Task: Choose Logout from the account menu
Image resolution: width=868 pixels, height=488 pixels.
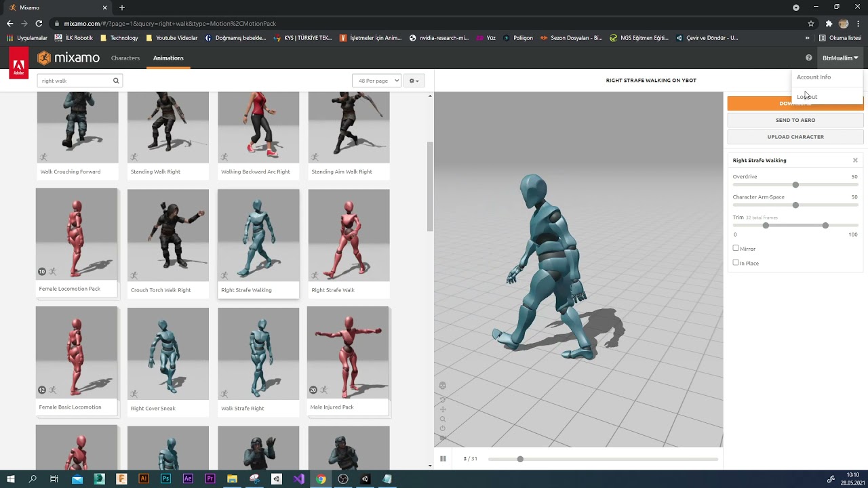Action: [807, 96]
